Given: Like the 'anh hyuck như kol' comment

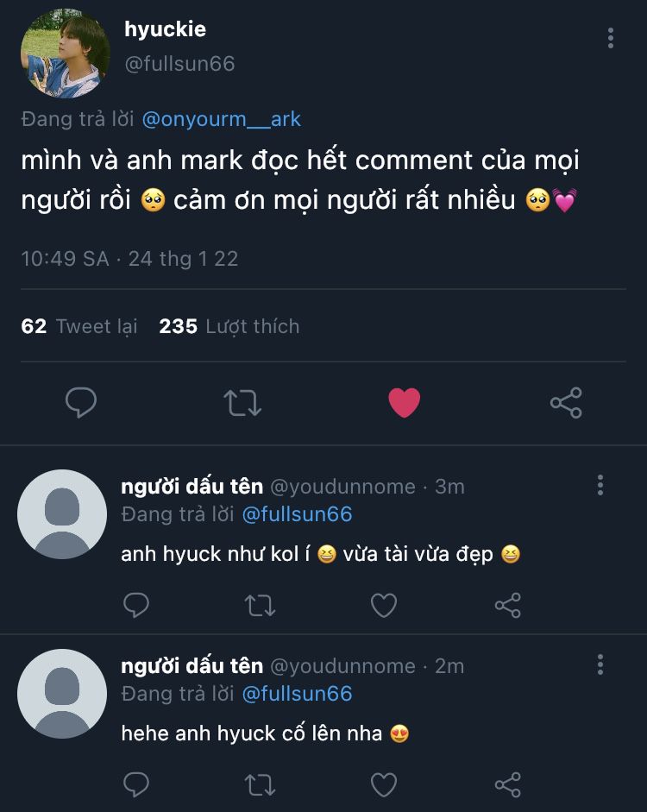Looking at the screenshot, I should point(384,606).
